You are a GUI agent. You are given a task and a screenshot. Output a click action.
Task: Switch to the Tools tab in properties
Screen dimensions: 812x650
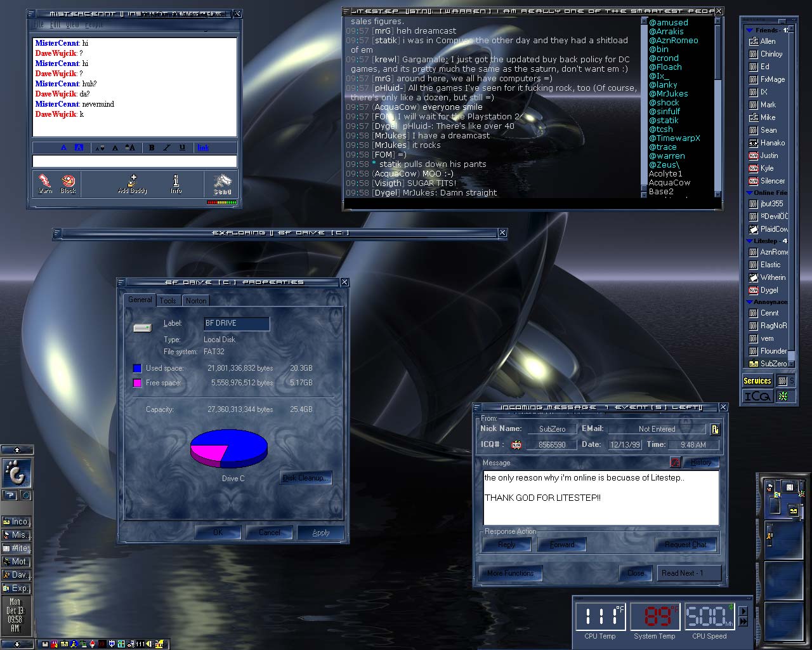(167, 300)
